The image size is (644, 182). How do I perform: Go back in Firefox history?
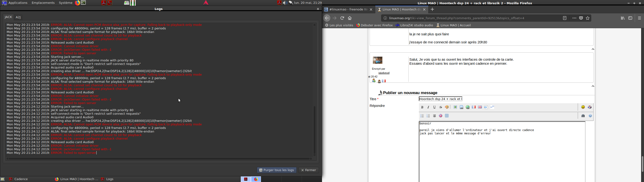point(327,18)
